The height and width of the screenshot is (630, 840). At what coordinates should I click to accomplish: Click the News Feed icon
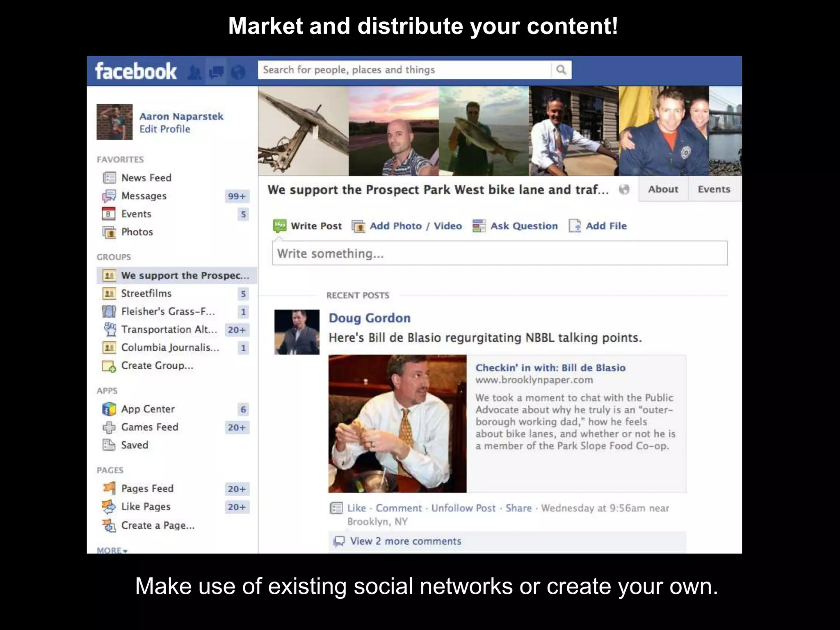coord(109,178)
